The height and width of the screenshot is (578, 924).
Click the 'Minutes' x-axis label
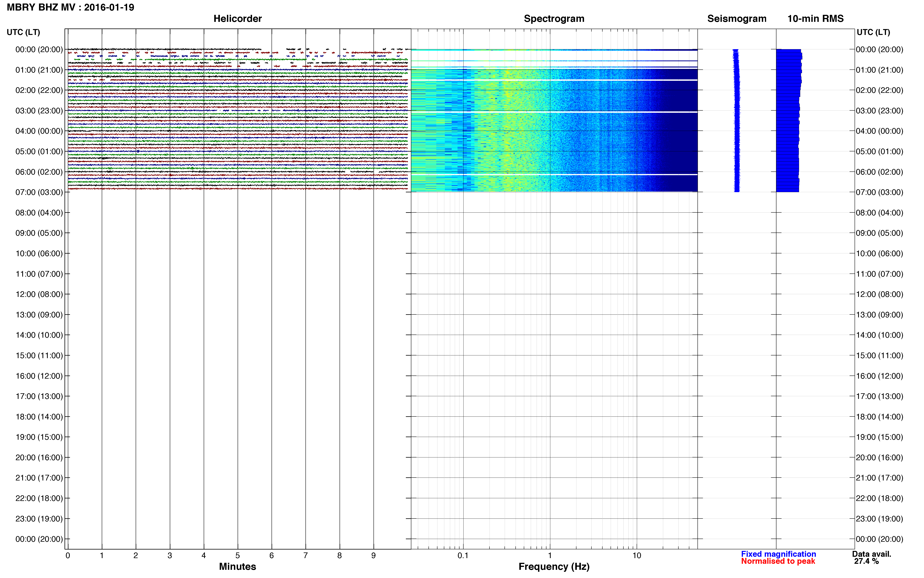[237, 566]
